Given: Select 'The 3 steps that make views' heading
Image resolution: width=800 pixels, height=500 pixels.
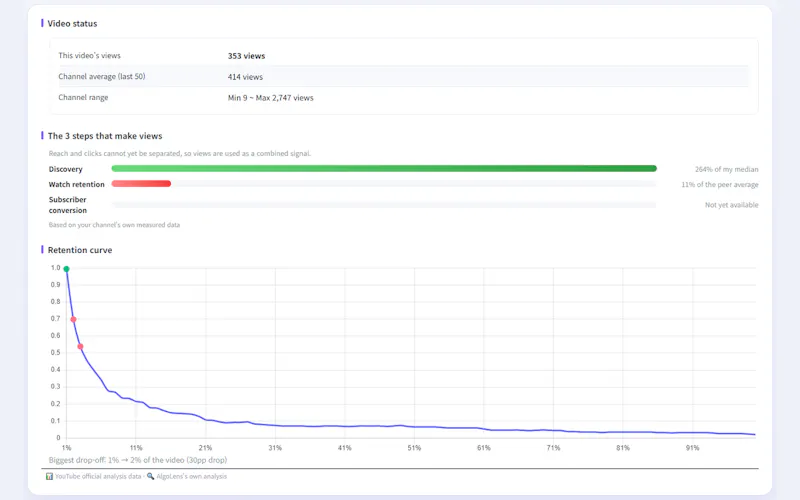Looking at the screenshot, I should (105, 136).
